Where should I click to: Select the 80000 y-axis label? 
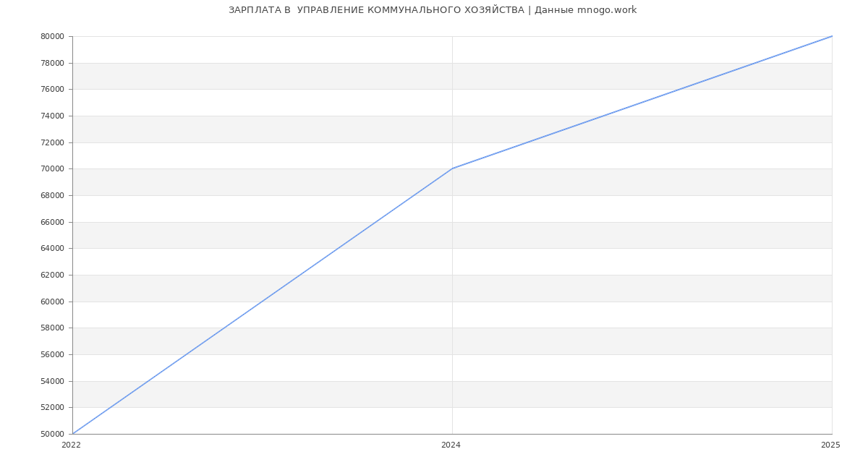tap(52, 36)
